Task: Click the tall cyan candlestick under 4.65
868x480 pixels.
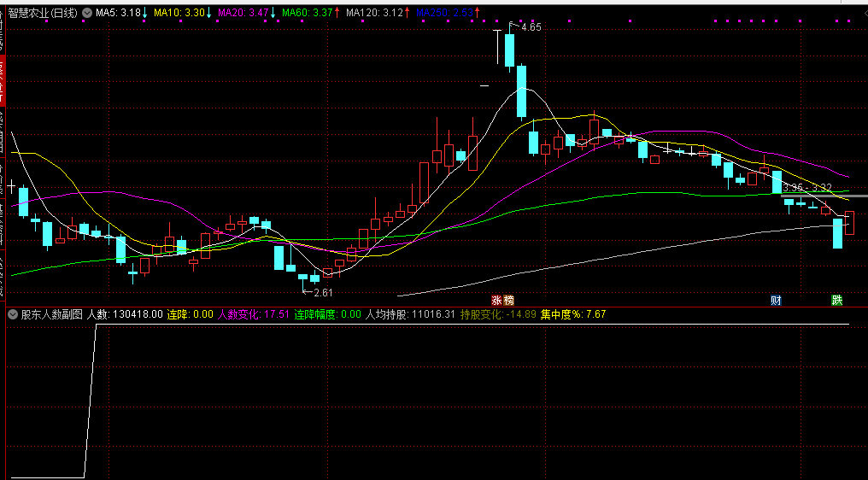Action: click(509, 51)
